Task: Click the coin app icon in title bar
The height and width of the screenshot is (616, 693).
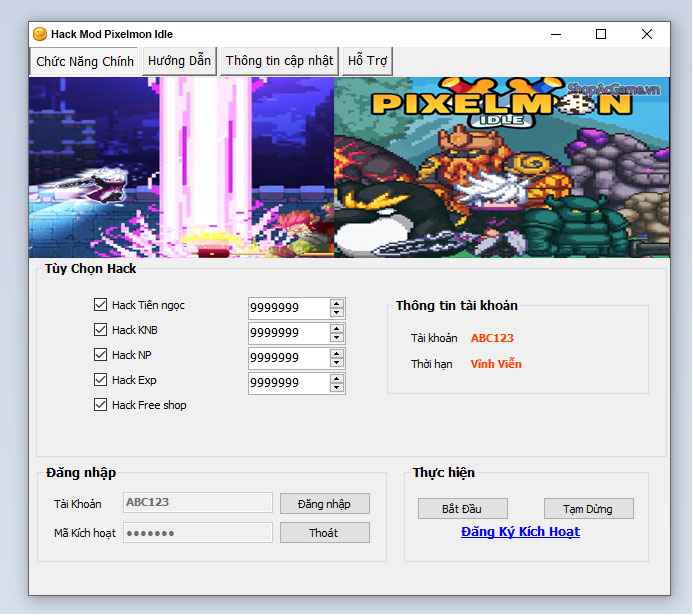Action: pos(40,34)
